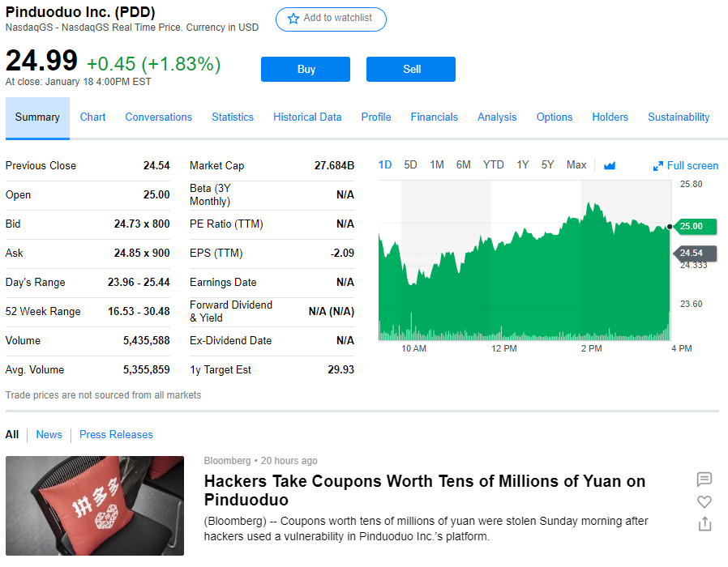This screenshot has width=728, height=567.
Task: Select the 6M chart range
Action: point(464,165)
